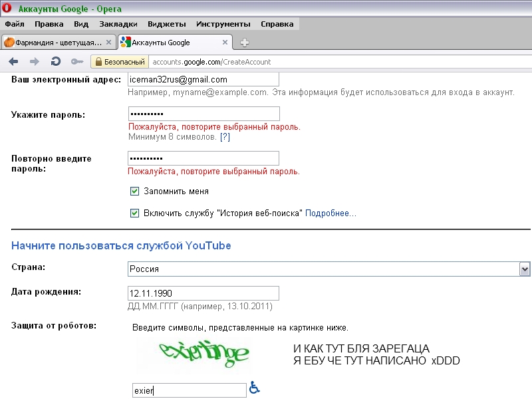Go back with the back arrow
The image size is (532, 399).
13,62
